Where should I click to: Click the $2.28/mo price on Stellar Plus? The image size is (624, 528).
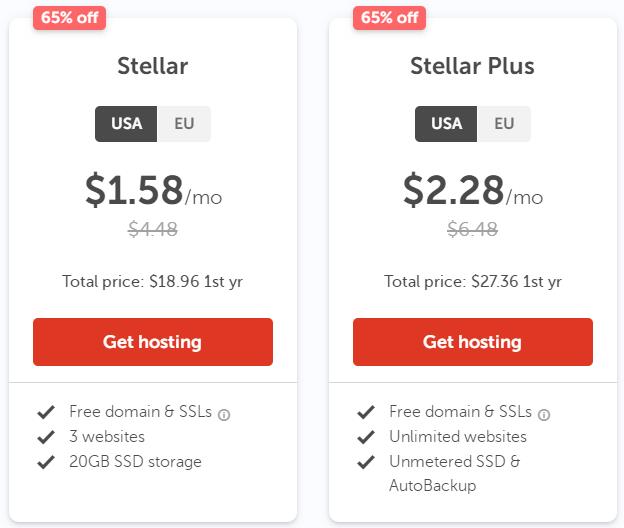pos(472,190)
